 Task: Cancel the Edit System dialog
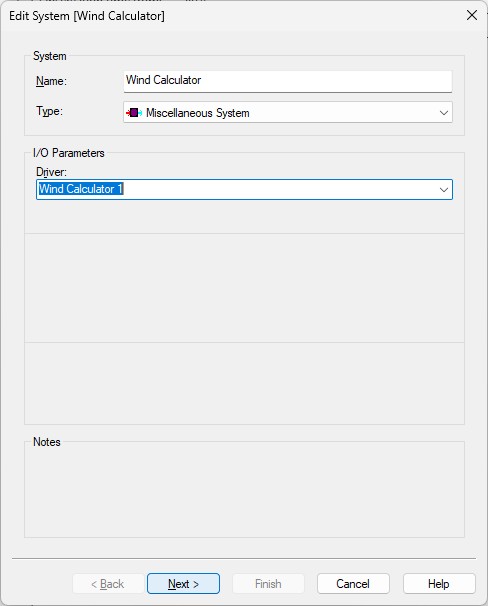tap(353, 584)
